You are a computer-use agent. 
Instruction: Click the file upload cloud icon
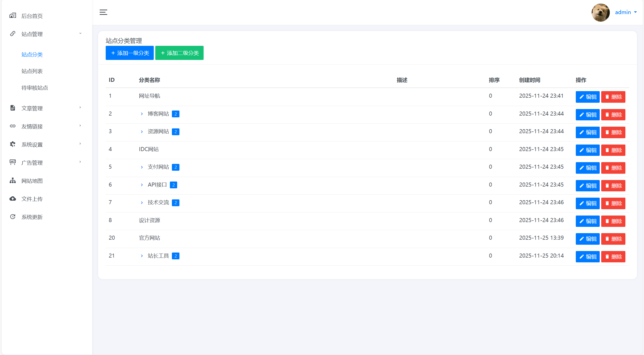tap(13, 199)
